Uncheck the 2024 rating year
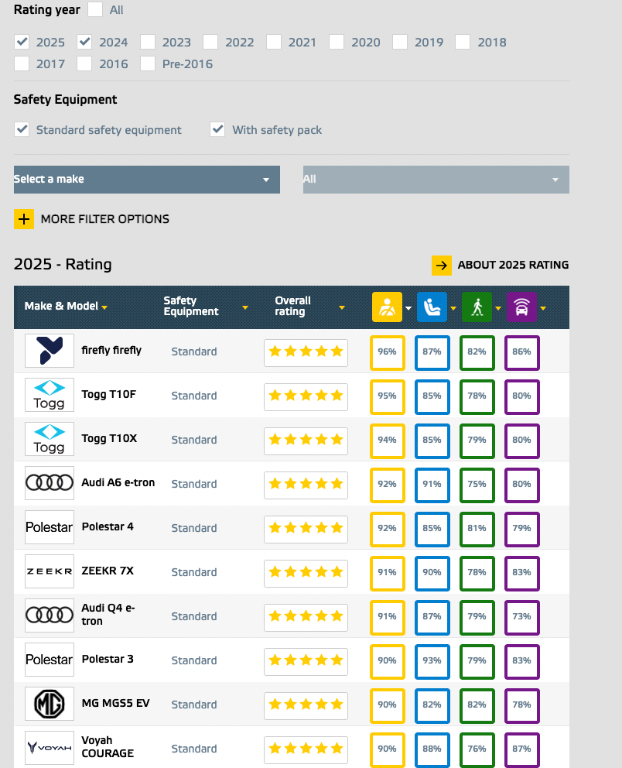Image resolution: width=622 pixels, height=768 pixels. point(84,42)
